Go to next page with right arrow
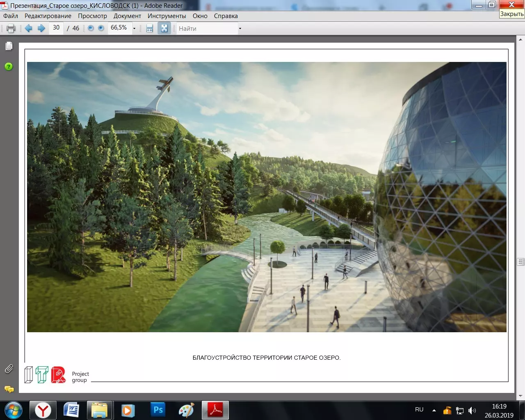This screenshot has height=420, width=525. pos(41,28)
